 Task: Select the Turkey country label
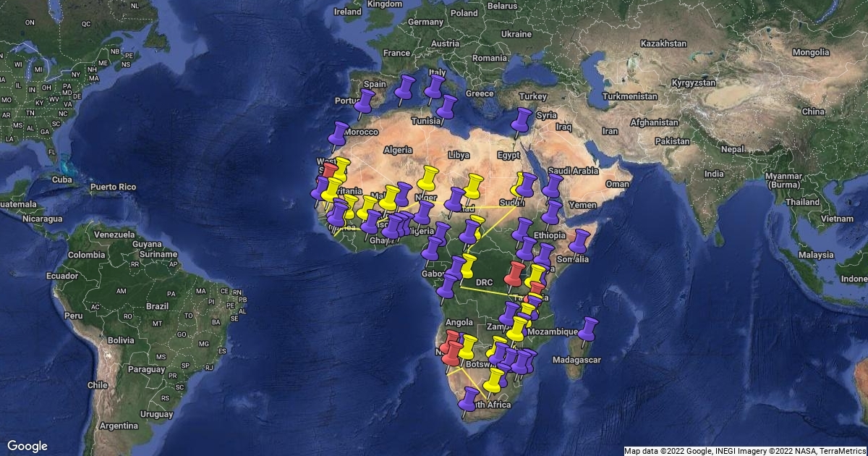tap(533, 96)
